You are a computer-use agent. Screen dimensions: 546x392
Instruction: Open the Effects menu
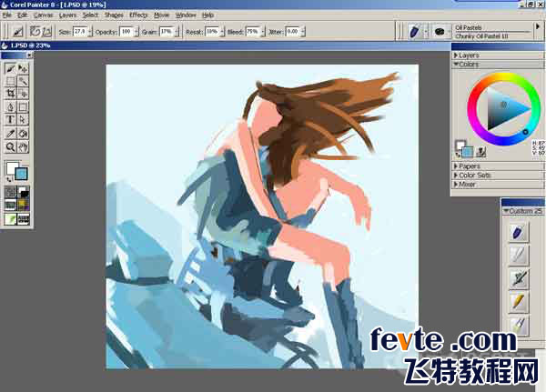click(138, 15)
